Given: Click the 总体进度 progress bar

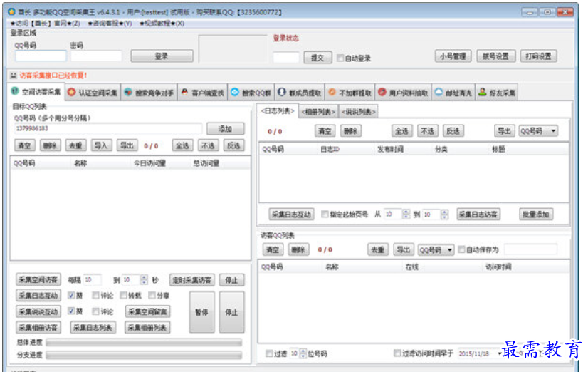Looking at the screenshot, I should pyautogui.click(x=144, y=342).
